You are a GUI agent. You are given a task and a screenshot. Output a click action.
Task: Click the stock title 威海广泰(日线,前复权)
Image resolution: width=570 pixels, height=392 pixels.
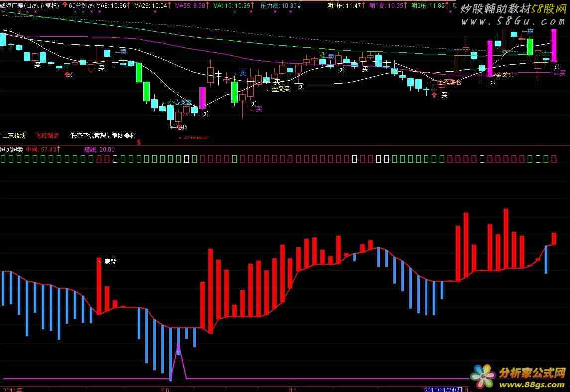point(29,6)
